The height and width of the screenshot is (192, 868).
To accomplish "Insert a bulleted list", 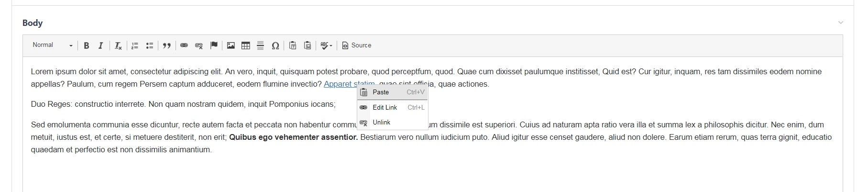I will click(x=150, y=45).
